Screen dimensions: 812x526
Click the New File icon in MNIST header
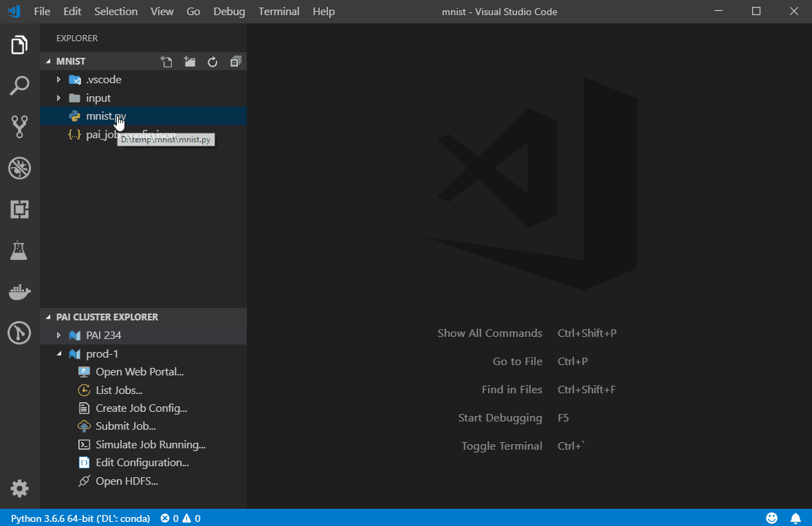click(166, 62)
